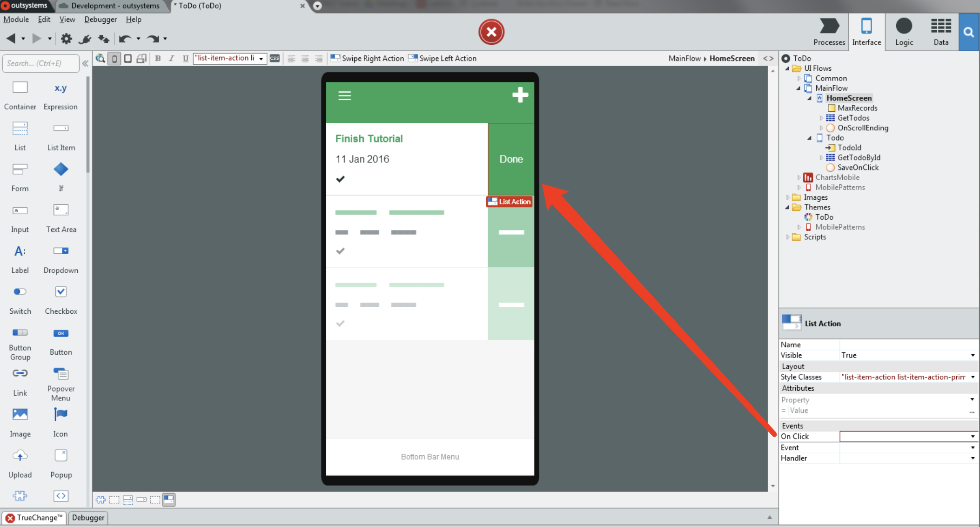Click the Swipe Left Action button
The image size is (980, 527).
click(443, 58)
